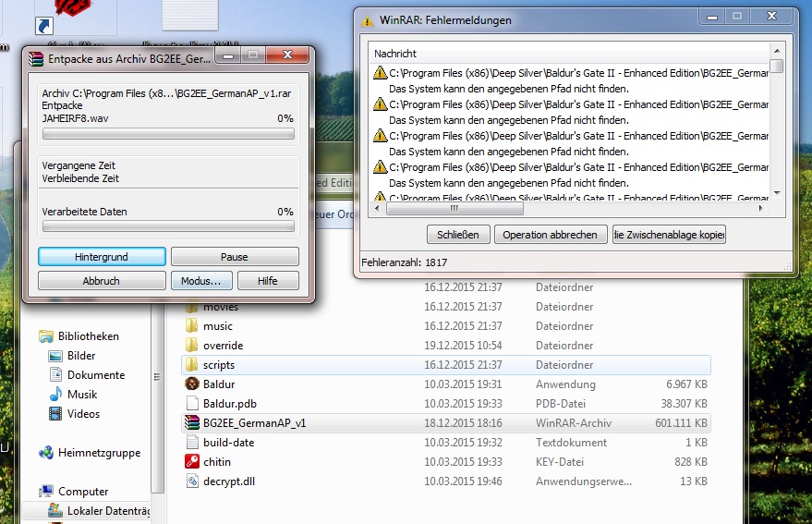Image resolution: width=812 pixels, height=524 pixels.
Task: Minimize the Entpacke aus Archiv dialog
Action: tap(228, 55)
